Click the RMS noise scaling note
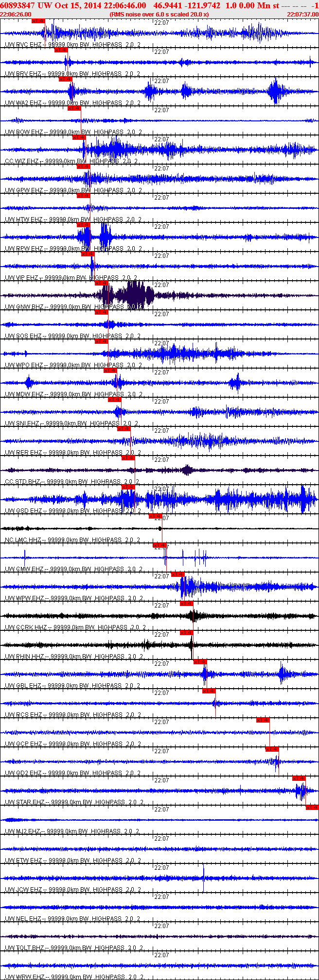 [x=159, y=15]
